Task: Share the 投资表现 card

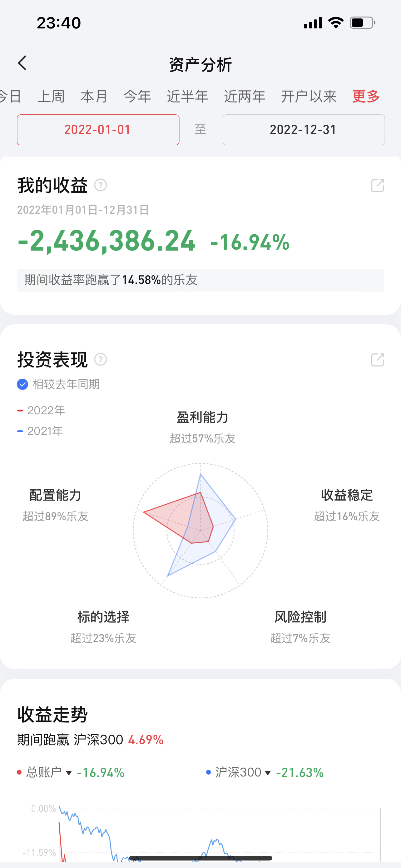Action: pyautogui.click(x=377, y=360)
